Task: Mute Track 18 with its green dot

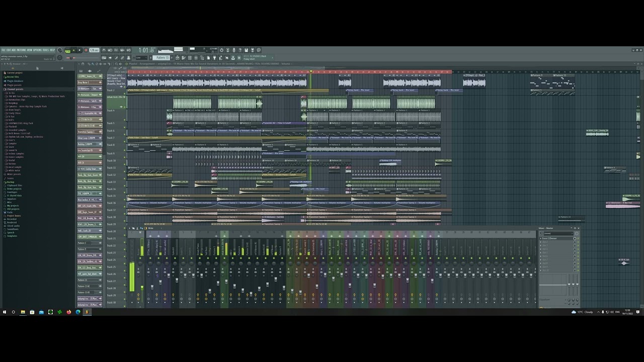Action: coord(124,221)
